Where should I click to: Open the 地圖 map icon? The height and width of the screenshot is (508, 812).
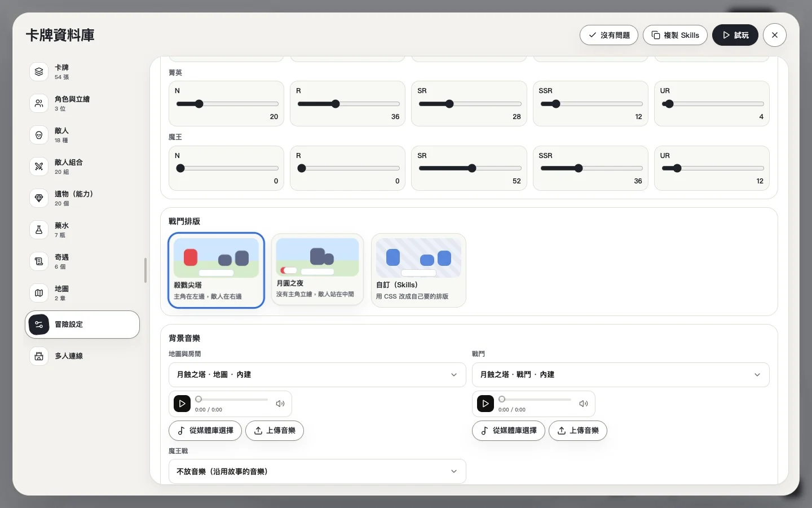pyautogui.click(x=39, y=293)
